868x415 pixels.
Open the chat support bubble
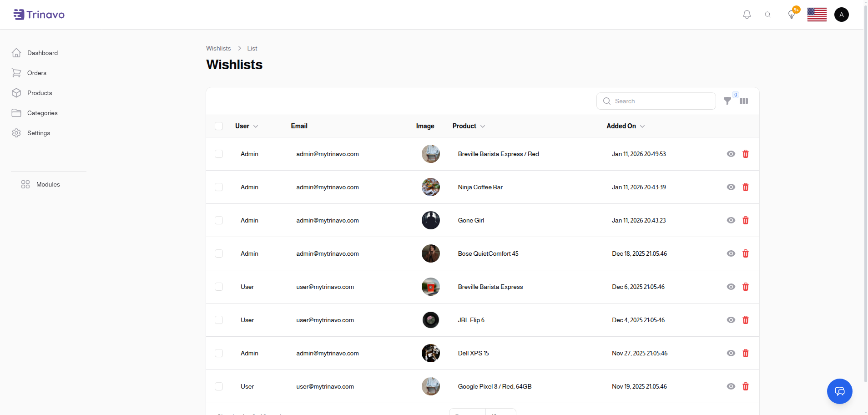[x=839, y=391]
